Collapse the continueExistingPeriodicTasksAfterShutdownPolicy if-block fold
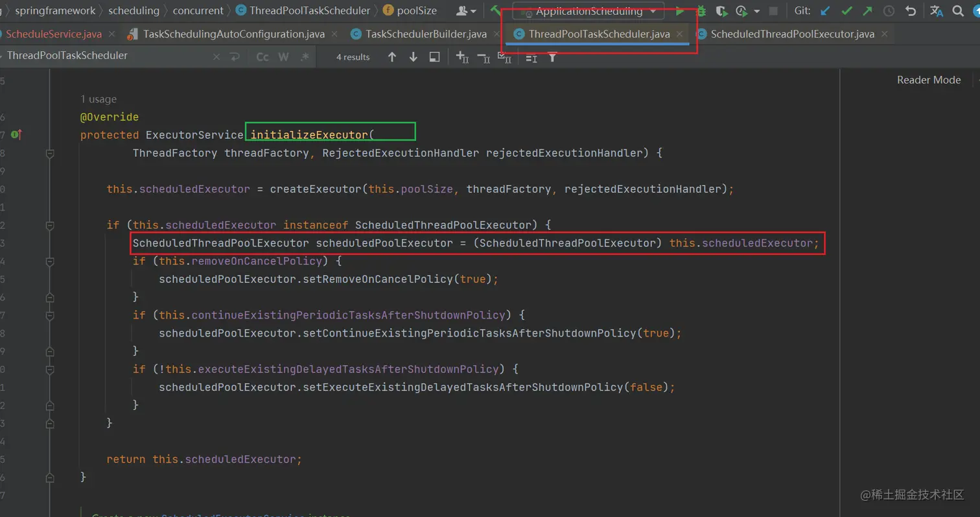980x517 pixels. pos(50,315)
